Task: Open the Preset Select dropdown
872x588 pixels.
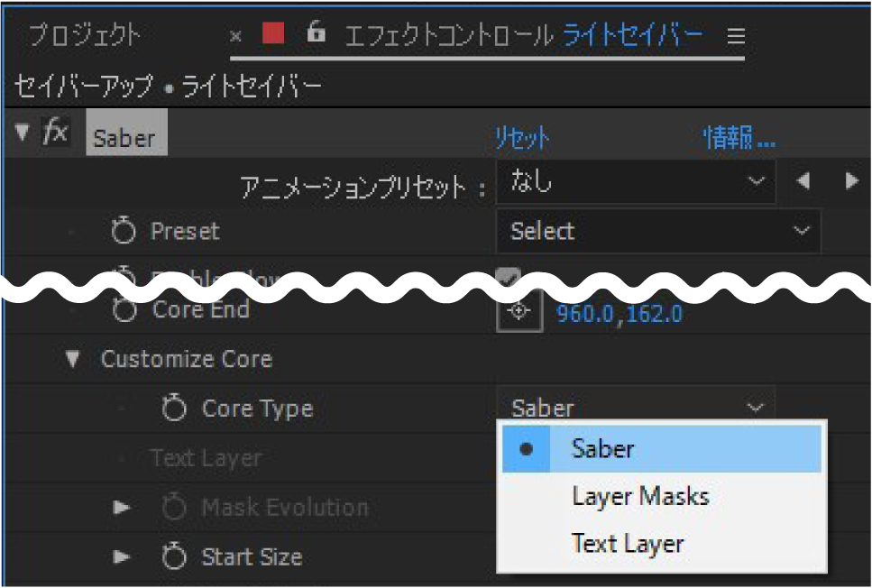Action: (658, 232)
